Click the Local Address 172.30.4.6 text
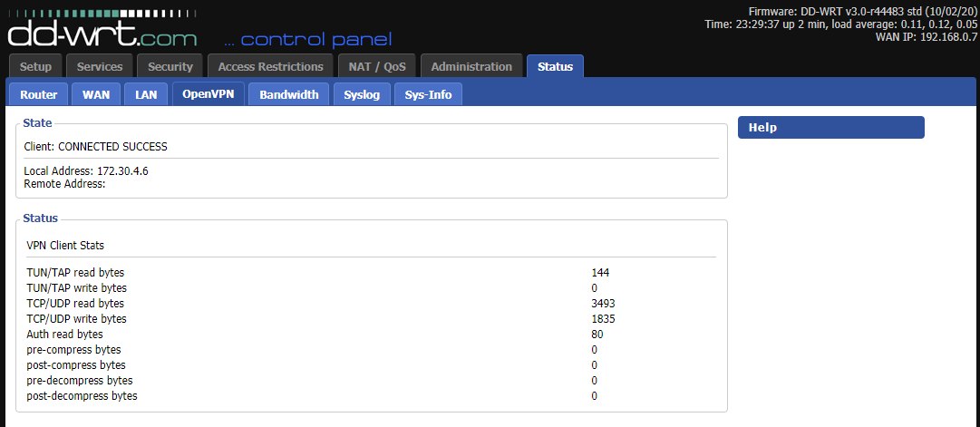 (x=86, y=170)
